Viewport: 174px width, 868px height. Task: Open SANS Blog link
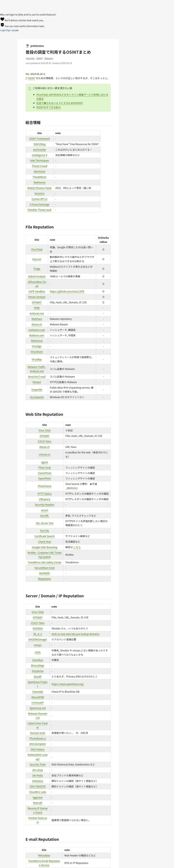(40, 144)
